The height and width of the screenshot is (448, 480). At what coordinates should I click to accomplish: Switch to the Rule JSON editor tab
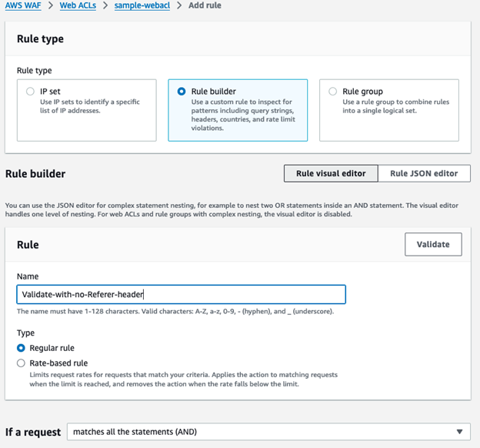424,173
